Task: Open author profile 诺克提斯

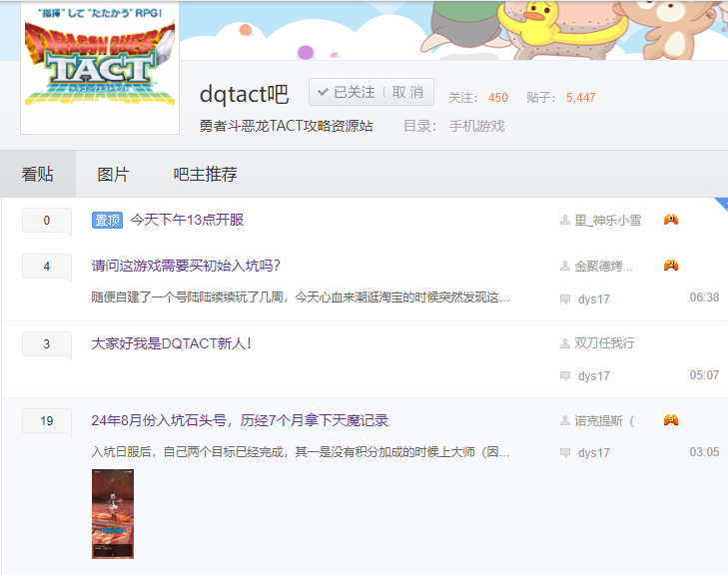Action: [x=604, y=420]
